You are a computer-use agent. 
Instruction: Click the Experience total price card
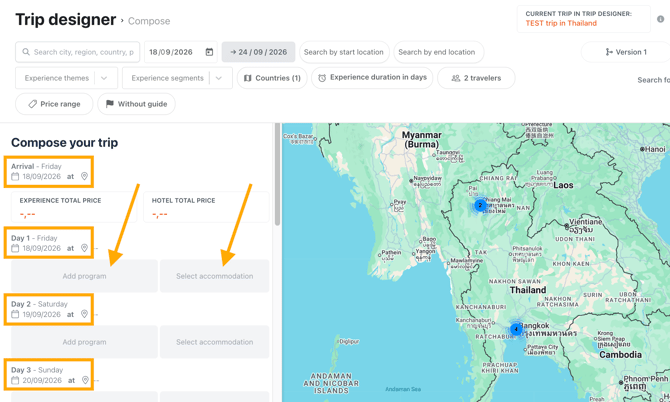pyautogui.click(x=74, y=207)
